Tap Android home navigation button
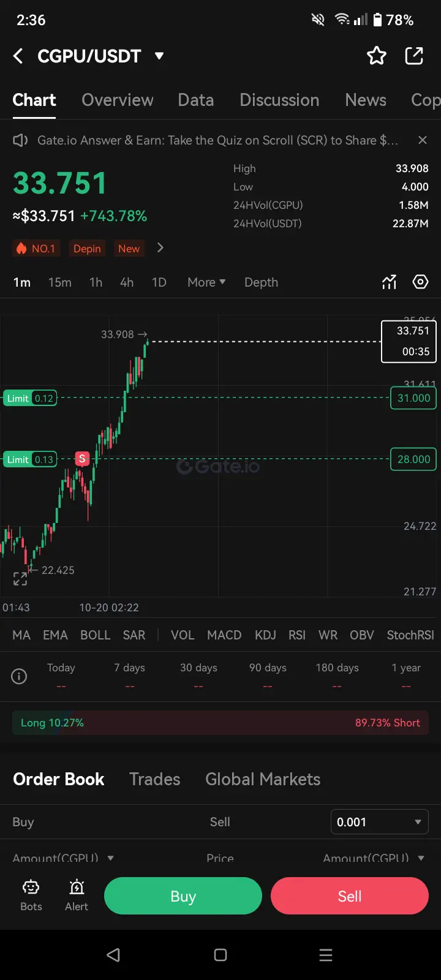 point(221,955)
